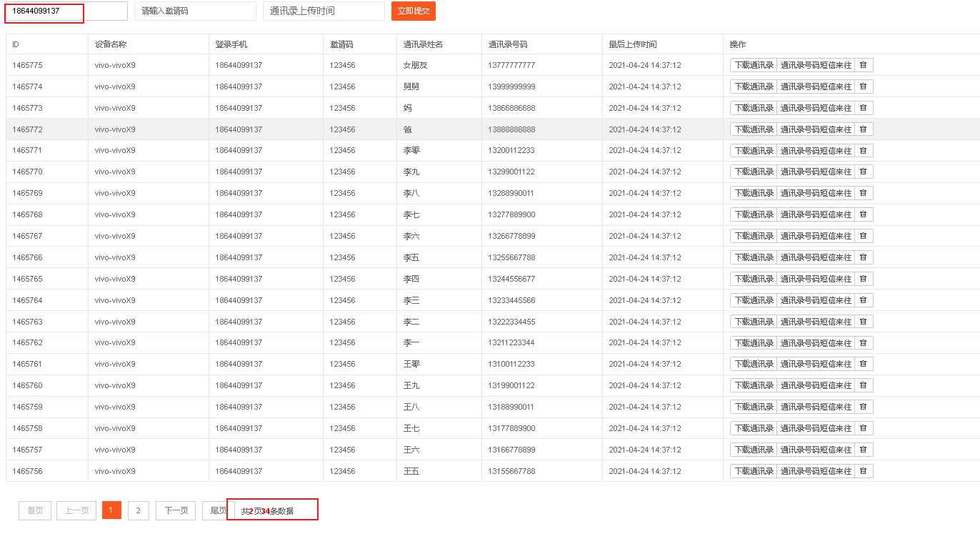Image resolution: width=980 pixels, height=534 pixels.
Task: Trash the record with ID 1465769
Action: pos(864,193)
